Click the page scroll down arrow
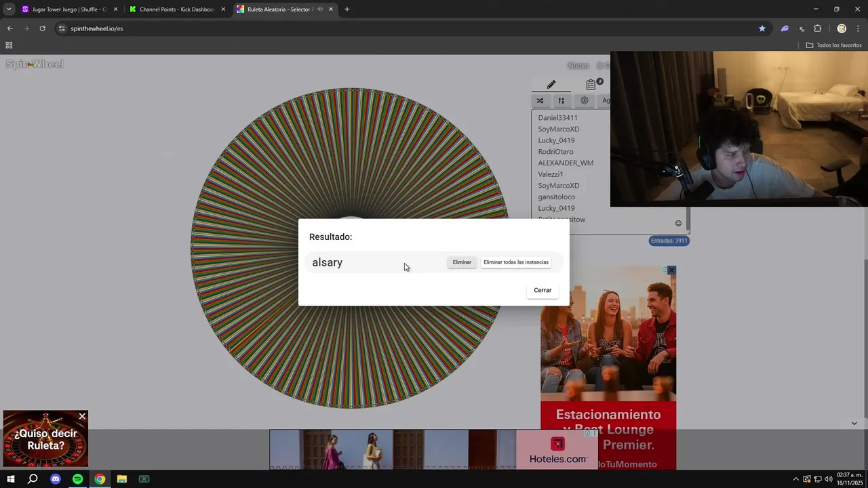The height and width of the screenshot is (488, 868). click(854, 423)
